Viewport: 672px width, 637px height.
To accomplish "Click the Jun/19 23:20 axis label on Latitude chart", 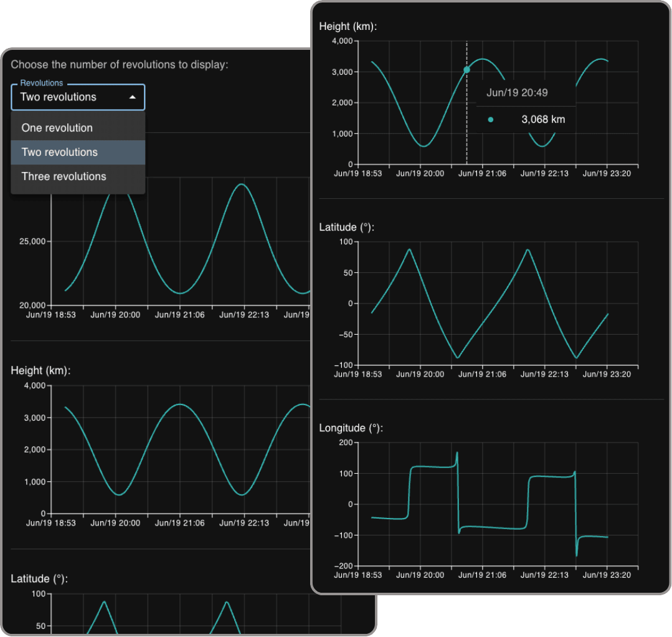I will (608, 374).
